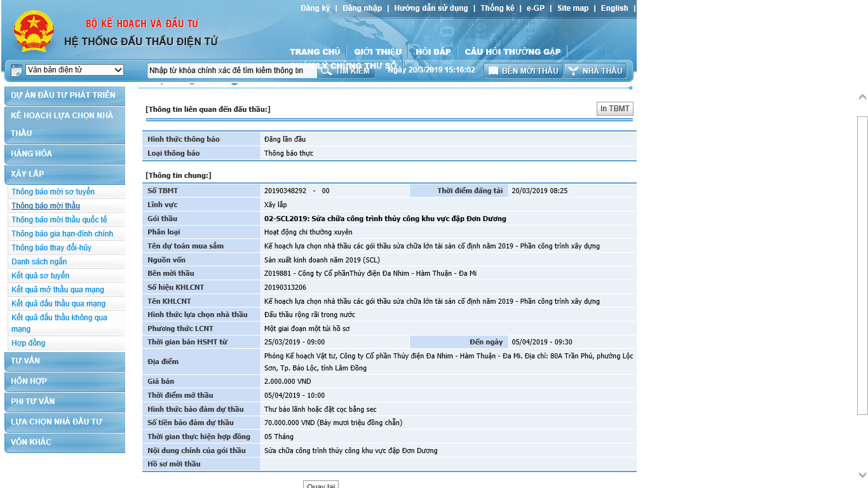Expand KẾ HOẠCH LỰA CHỌN NHÀ THẦU section
The image size is (868, 488).
65,125
